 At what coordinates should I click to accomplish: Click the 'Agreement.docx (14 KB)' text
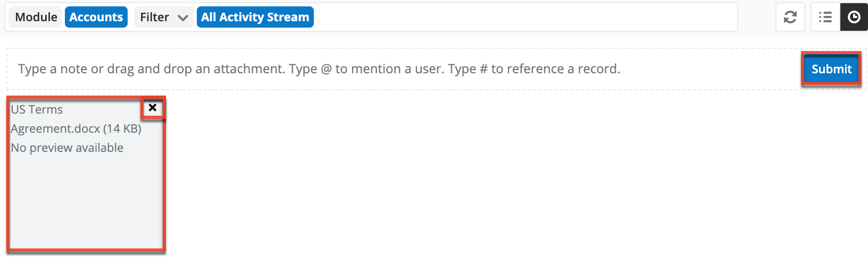(76, 128)
